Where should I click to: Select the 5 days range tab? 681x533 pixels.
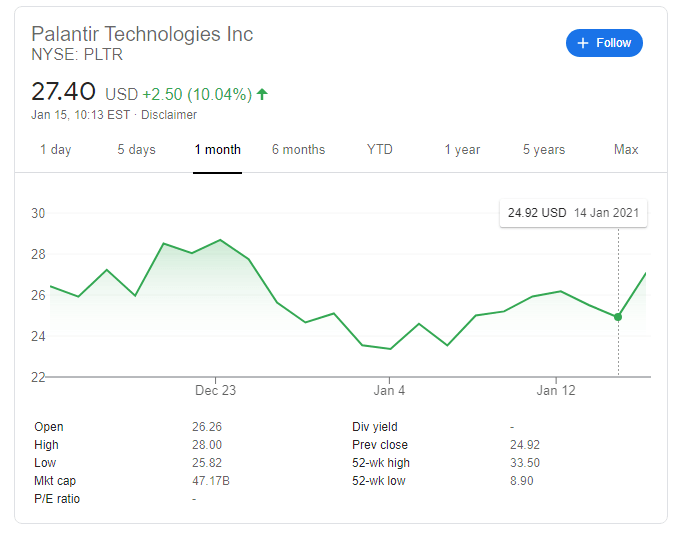pyautogui.click(x=136, y=150)
